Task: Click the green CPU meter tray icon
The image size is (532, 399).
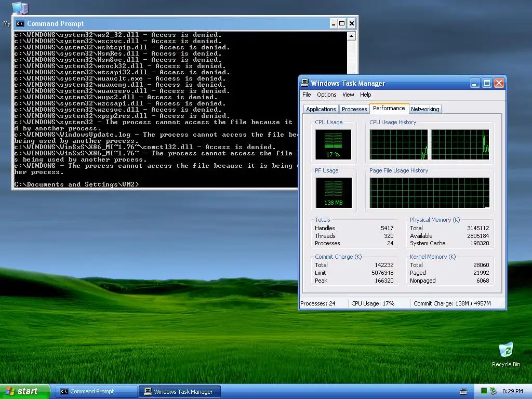Action: (x=484, y=391)
